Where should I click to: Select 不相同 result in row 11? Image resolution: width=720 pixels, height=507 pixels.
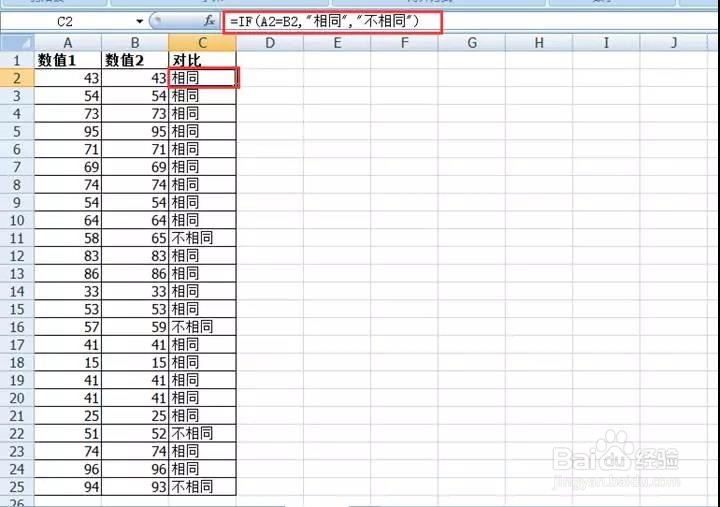tap(202, 238)
